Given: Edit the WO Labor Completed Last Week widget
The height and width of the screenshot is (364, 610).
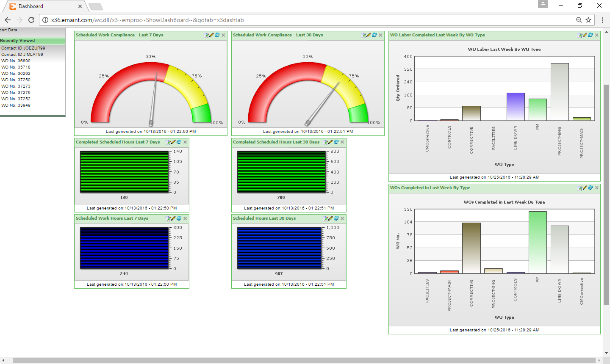Looking at the screenshot, I should (585, 35).
